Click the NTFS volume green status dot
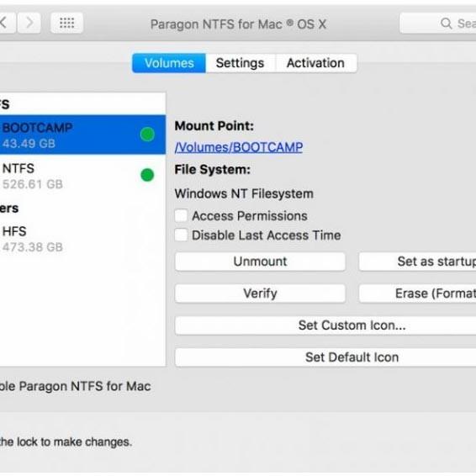476x476 pixels. coord(147,175)
